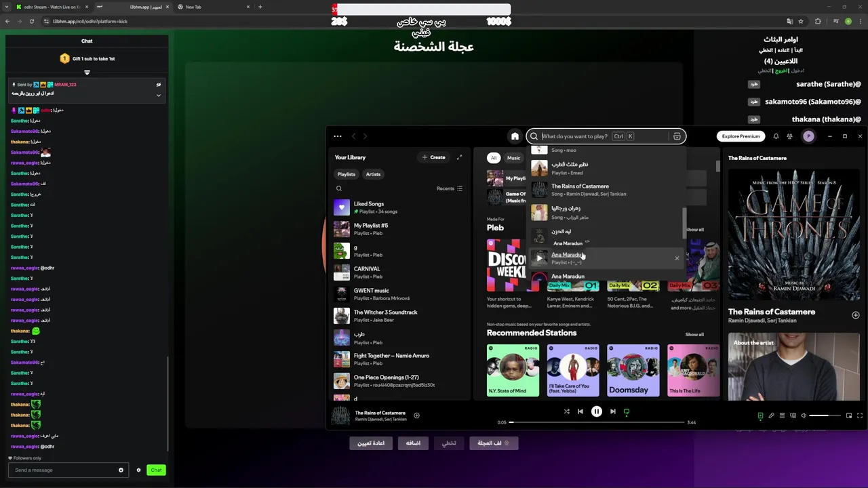Image resolution: width=868 pixels, height=488 pixels.
Task: Open CARNIVAL playlist
Action: [400, 272]
